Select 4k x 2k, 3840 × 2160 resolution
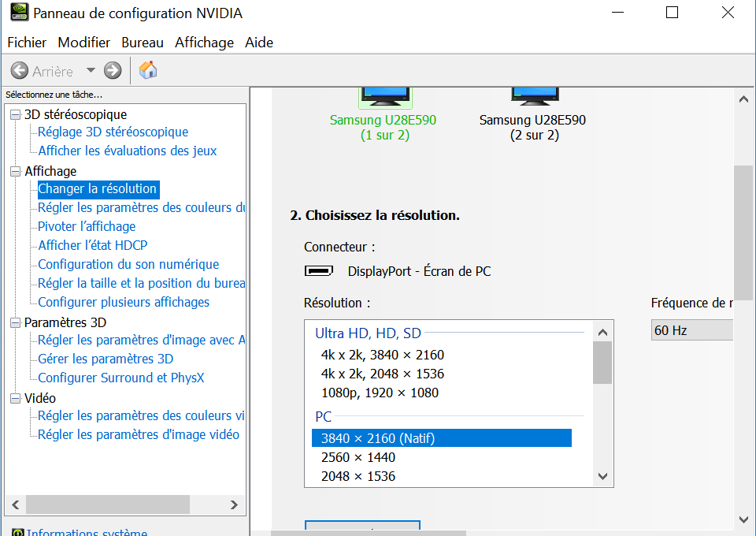 383,355
